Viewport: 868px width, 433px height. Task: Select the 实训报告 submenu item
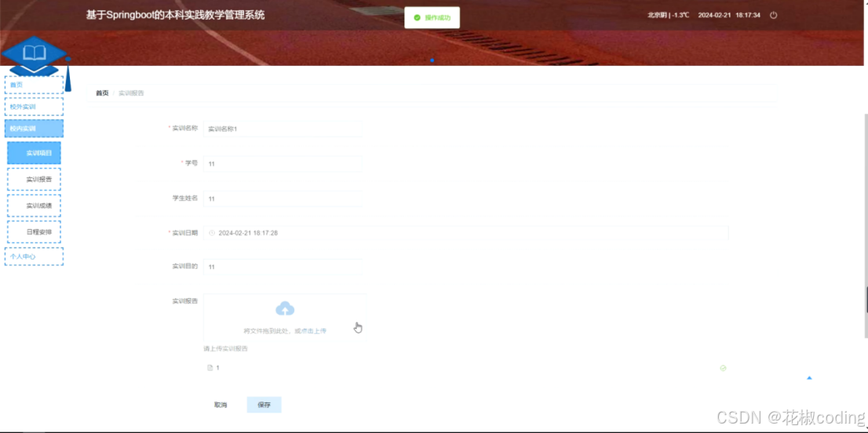[x=35, y=179]
